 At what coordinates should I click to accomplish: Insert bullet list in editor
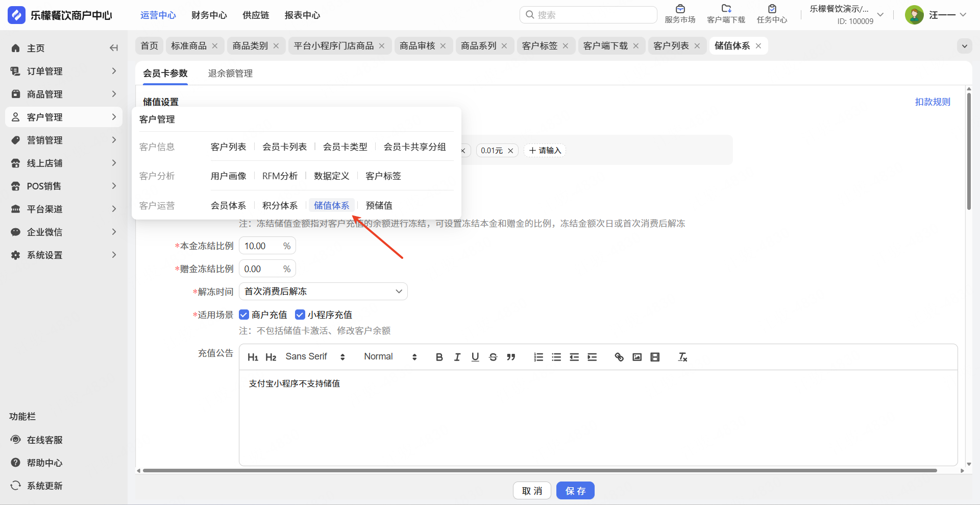(556, 357)
